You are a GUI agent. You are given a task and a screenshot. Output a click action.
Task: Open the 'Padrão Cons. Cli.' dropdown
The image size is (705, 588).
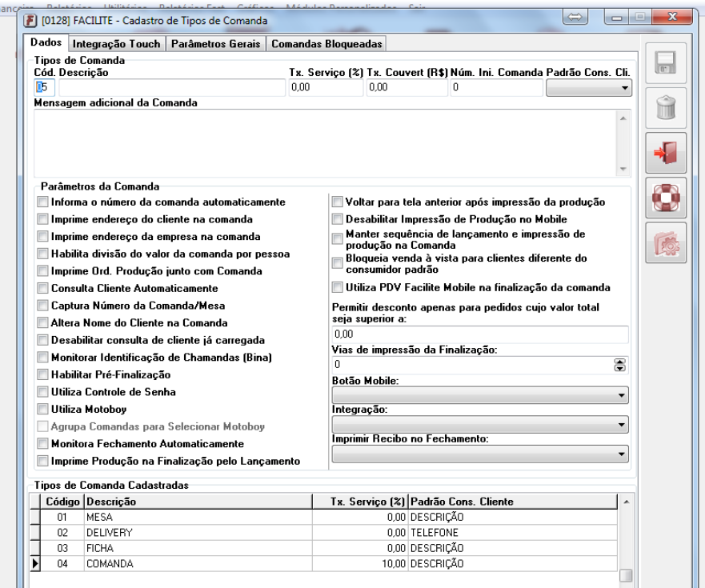point(588,88)
